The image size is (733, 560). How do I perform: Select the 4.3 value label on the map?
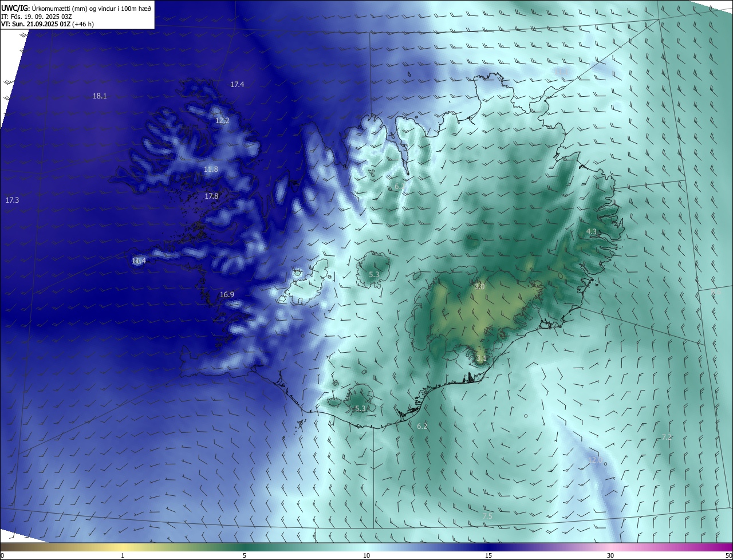pyautogui.click(x=592, y=232)
